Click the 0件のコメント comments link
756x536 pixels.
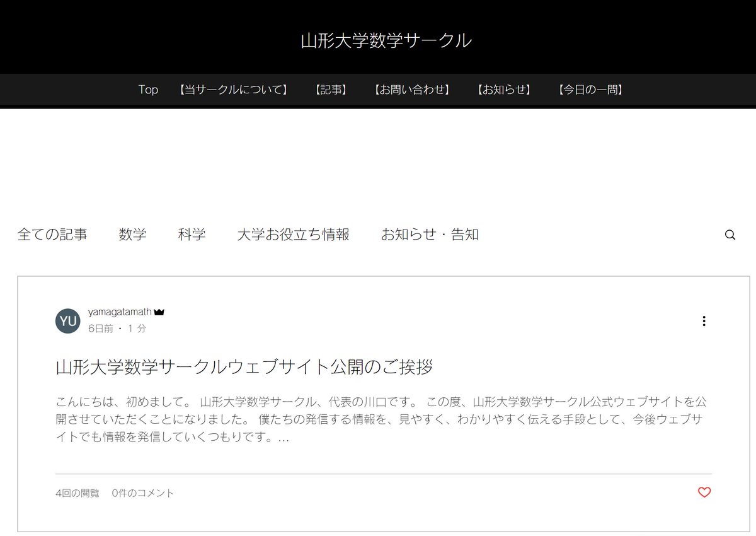(143, 493)
